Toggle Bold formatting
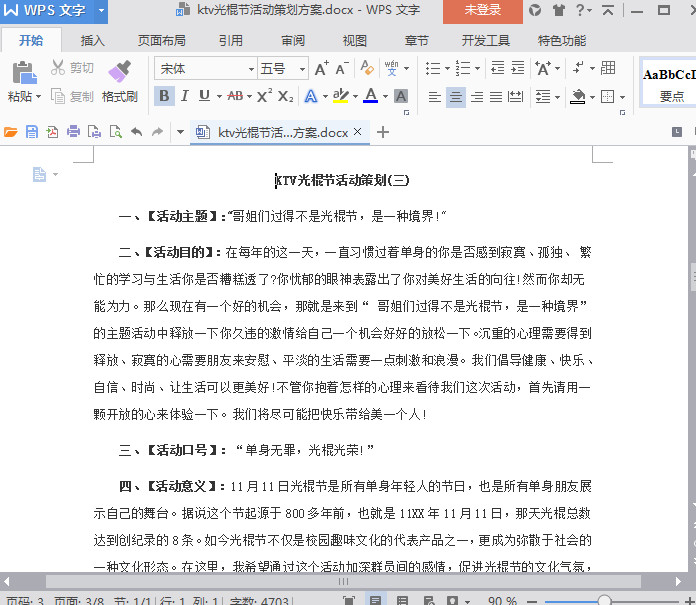 (x=164, y=96)
